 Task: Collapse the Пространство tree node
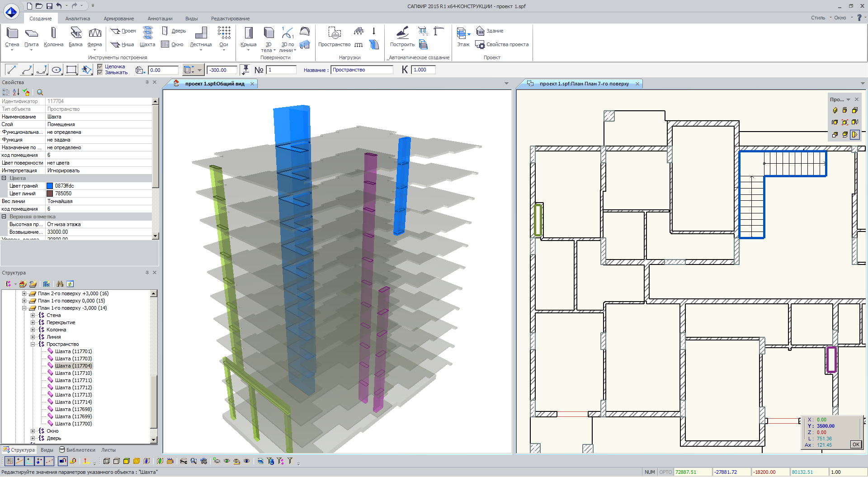coord(33,344)
